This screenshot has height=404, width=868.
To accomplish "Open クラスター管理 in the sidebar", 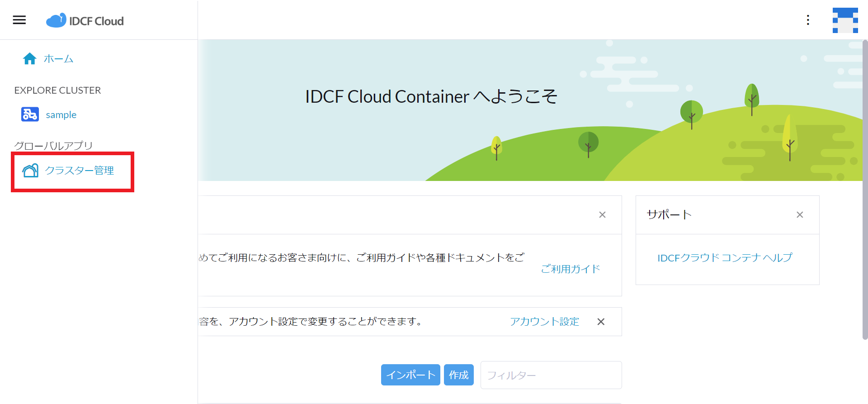I will click(x=80, y=171).
